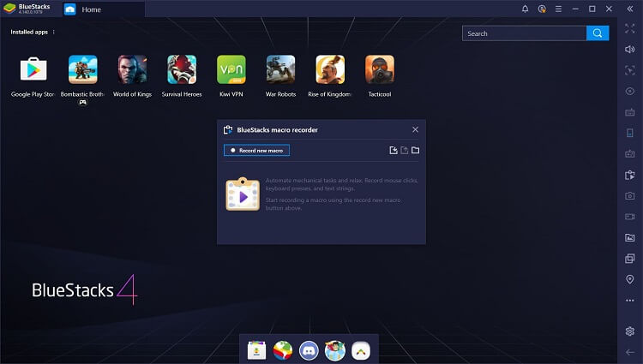Click the game controls icon in sidebar

pos(630,153)
